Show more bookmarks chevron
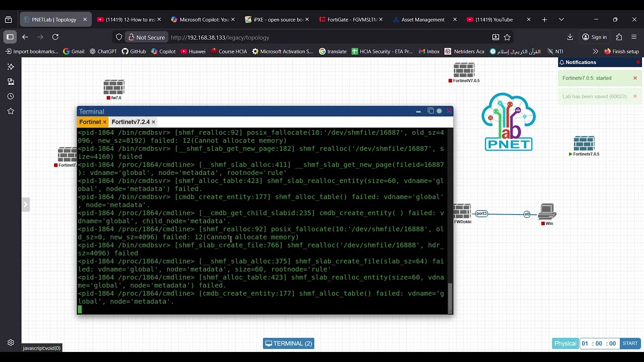 tap(595, 51)
